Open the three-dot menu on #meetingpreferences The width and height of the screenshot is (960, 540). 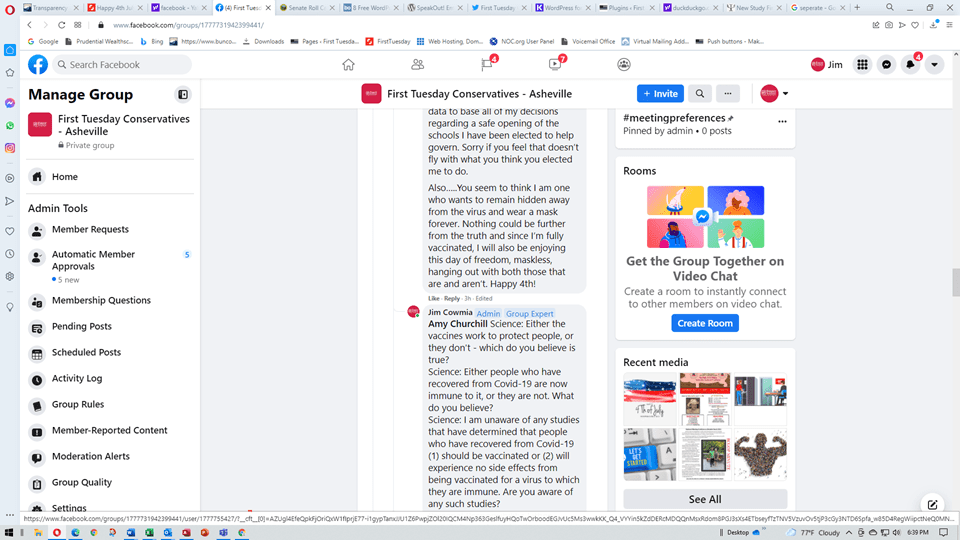tap(782, 122)
